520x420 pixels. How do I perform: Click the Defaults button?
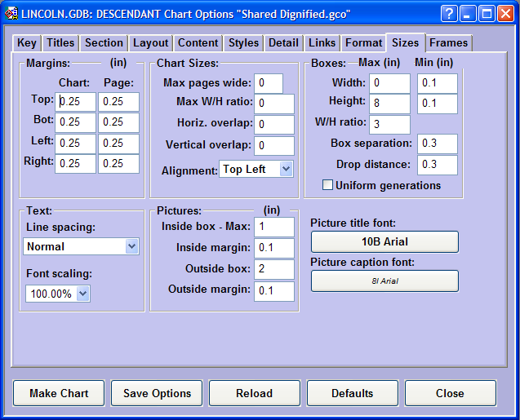[352, 393]
